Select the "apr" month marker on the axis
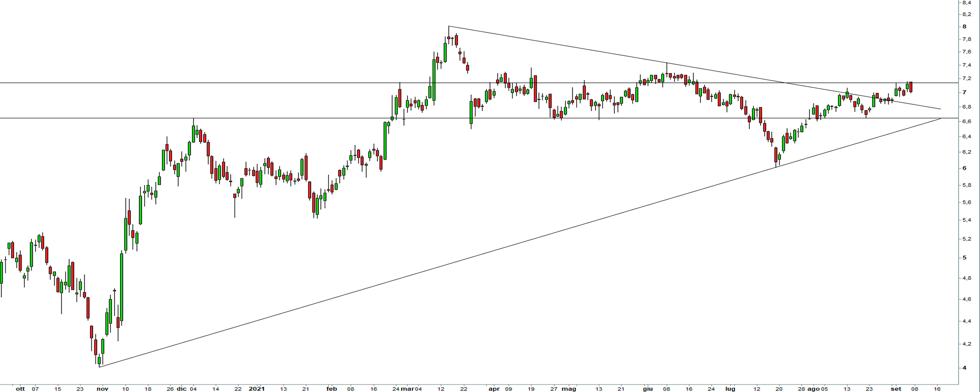 click(x=494, y=389)
